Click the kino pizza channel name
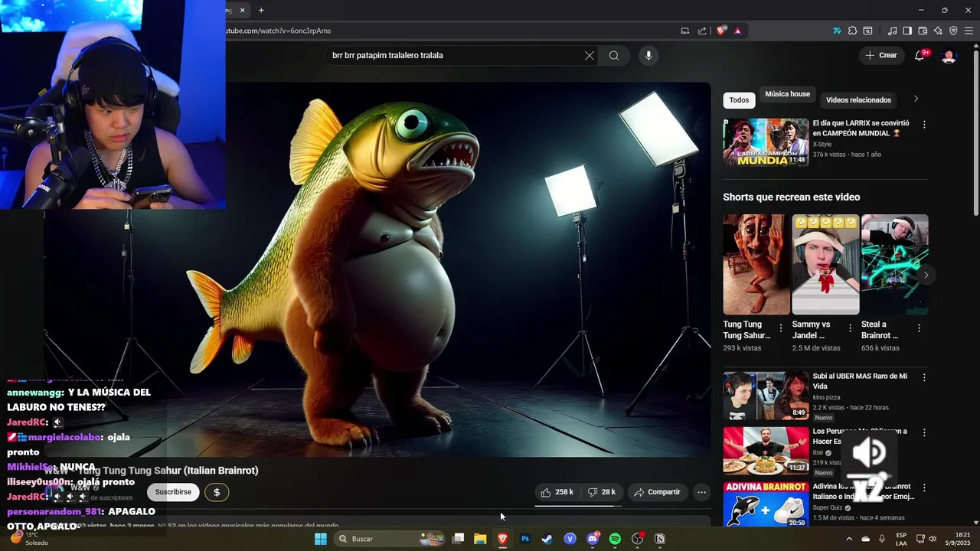The height and width of the screenshot is (551, 980). click(x=827, y=398)
